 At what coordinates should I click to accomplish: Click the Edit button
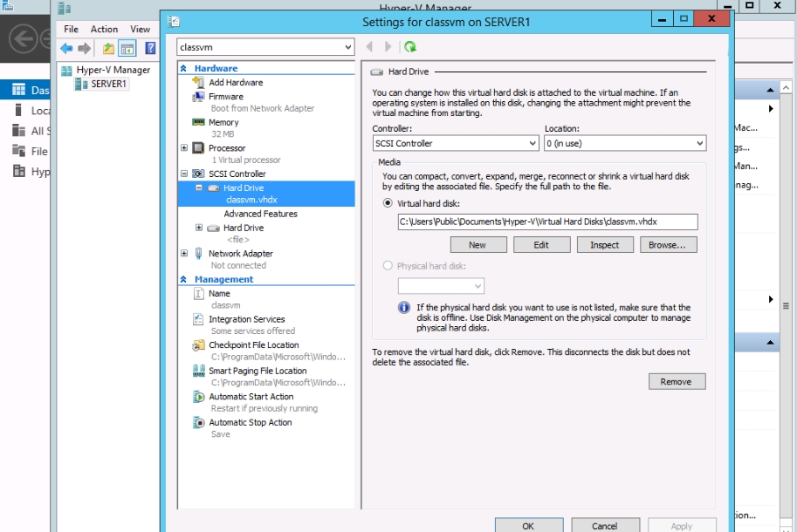pos(541,245)
